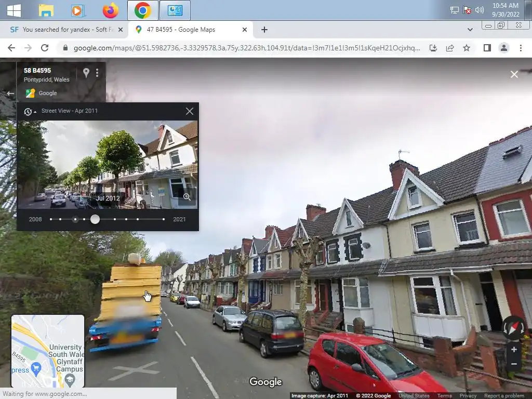Open the Terms link
The image size is (532, 399).
tap(444, 395)
